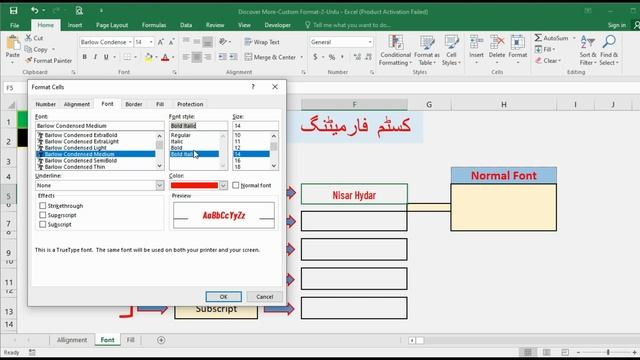Click Decrease Font Size icon
The height and width of the screenshot is (360, 640).
point(171,42)
